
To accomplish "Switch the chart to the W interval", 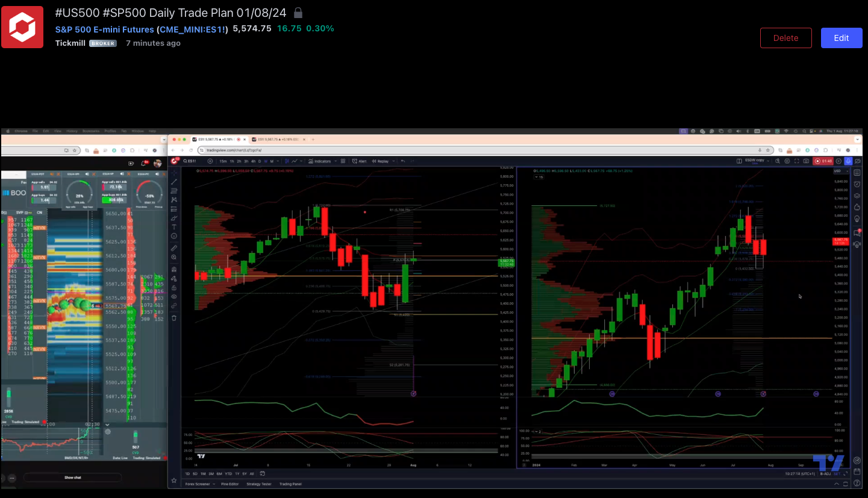I will (x=266, y=161).
